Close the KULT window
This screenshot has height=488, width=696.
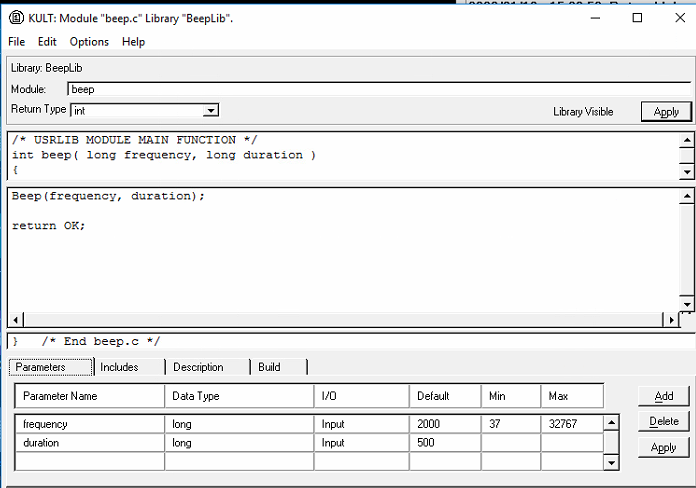680,18
